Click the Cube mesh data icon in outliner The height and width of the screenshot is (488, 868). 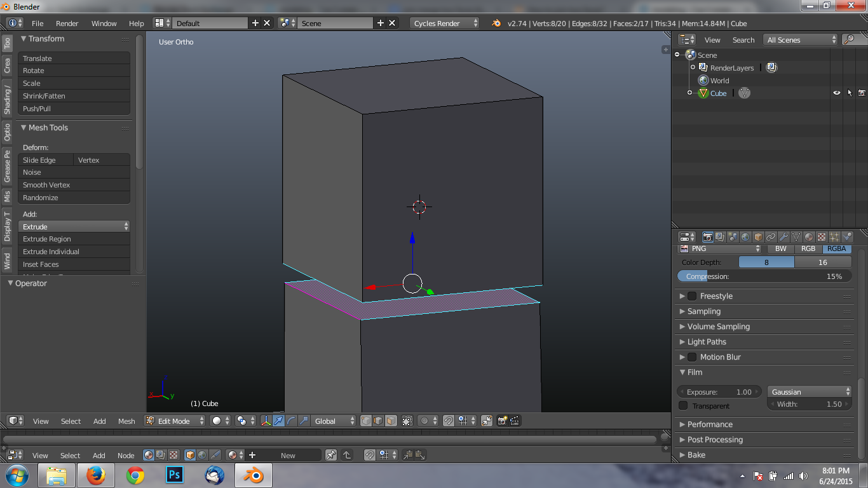tap(745, 93)
